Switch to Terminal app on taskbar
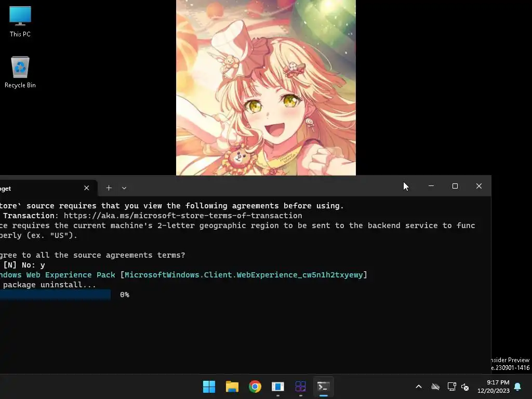Screen dimensions: 532x399 323,387
